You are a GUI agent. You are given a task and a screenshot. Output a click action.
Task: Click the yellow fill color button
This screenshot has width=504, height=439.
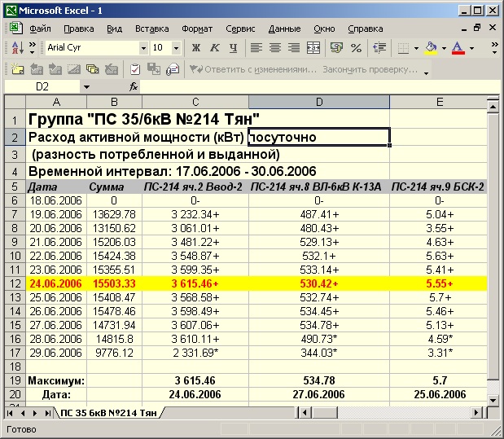(432, 48)
